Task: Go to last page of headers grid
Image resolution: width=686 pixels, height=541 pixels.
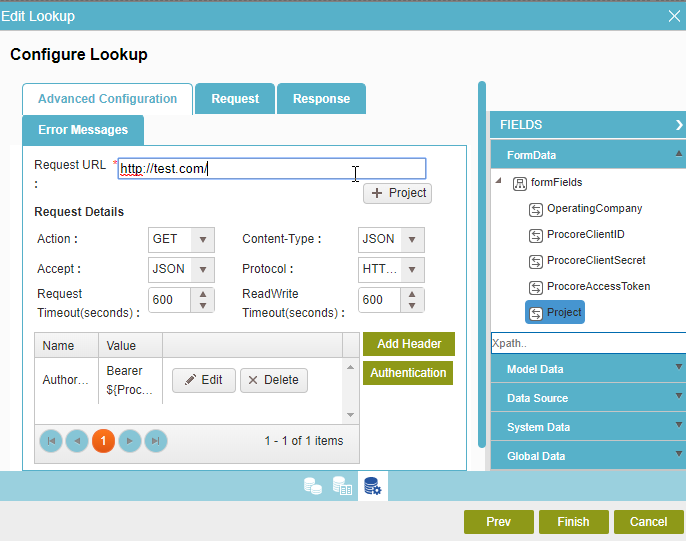Action: (x=155, y=440)
